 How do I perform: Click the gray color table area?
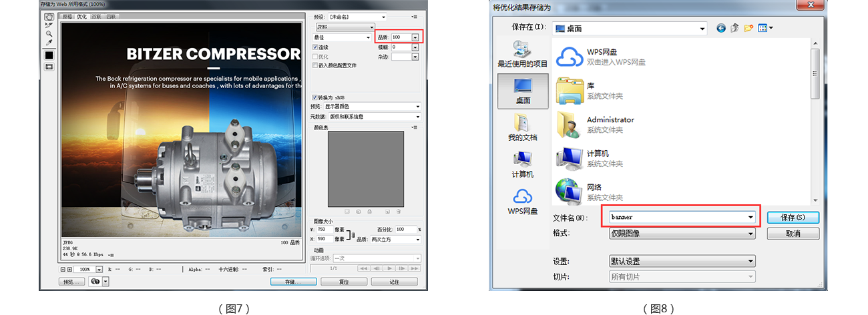tap(366, 169)
